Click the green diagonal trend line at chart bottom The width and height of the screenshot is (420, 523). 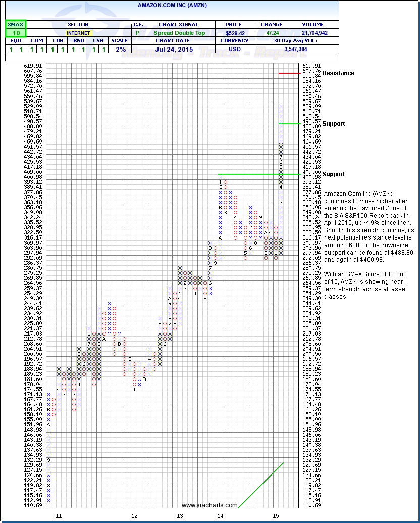click(x=261, y=485)
